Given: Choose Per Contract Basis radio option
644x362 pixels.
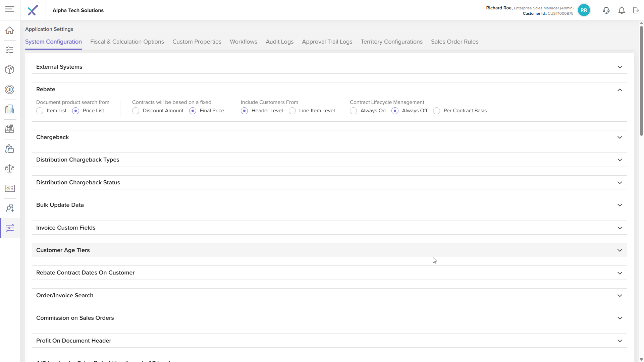Looking at the screenshot, I should pyautogui.click(x=436, y=111).
